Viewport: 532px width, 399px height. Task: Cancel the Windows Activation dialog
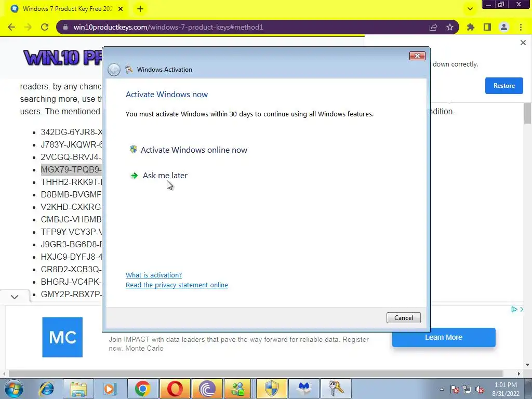click(x=403, y=317)
